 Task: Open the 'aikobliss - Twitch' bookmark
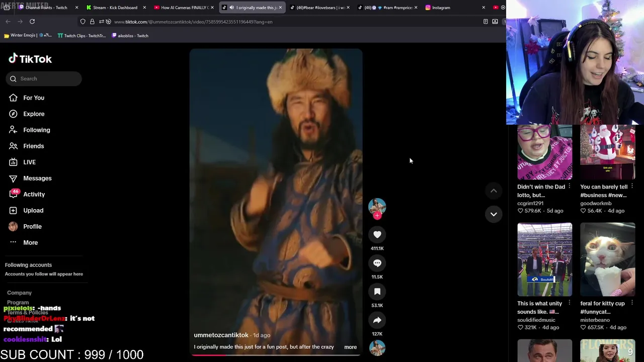pyautogui.click(x=130, y=36)
